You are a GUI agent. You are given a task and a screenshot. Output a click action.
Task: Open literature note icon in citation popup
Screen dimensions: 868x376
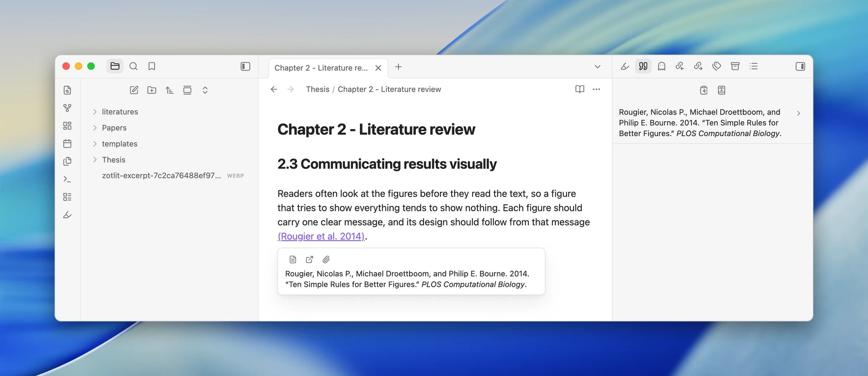pyautogui.click(x=292, y=259)
